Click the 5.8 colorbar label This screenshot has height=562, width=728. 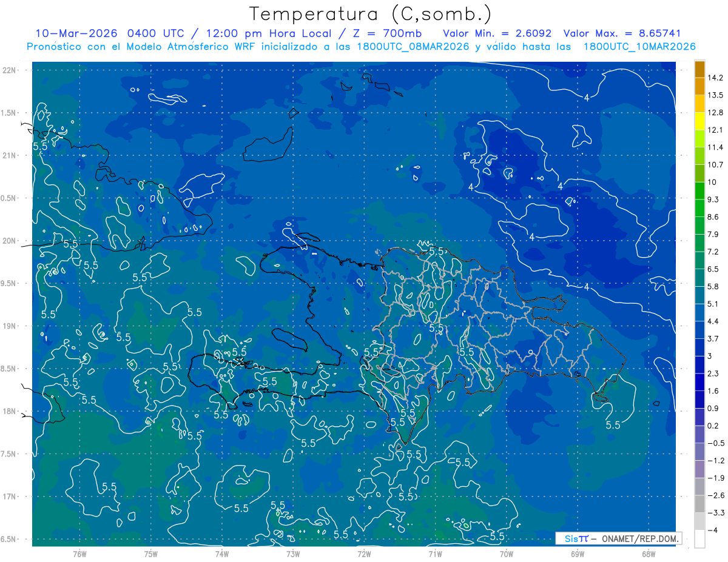click(713, 287)
